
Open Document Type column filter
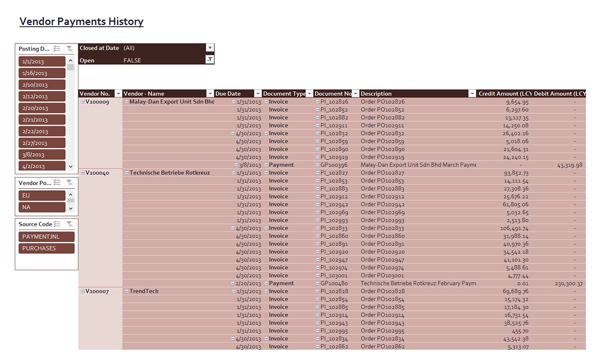(309, 94)
